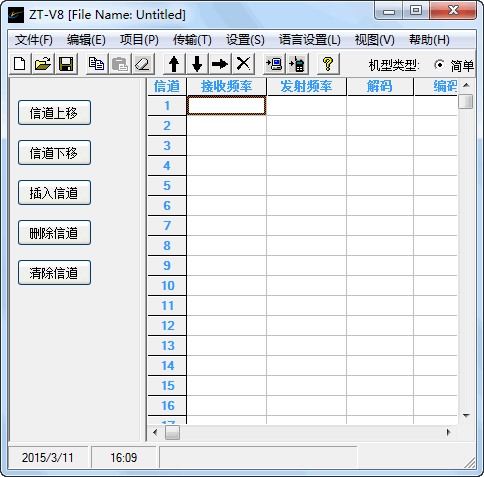This screenshot has width=484, height=477.
Task: Click the 信道下移 button
Action: (x=54, y=153)
